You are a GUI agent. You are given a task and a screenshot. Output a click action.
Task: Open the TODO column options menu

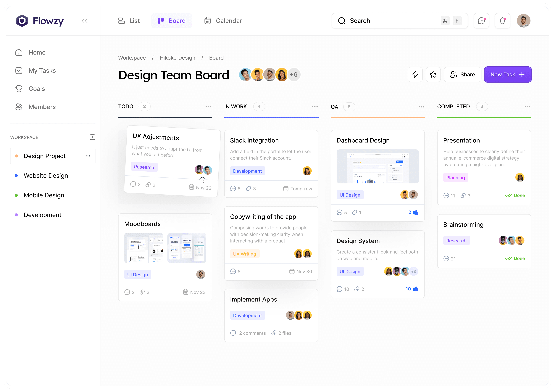pyautogui.click(x=208, y=106)
